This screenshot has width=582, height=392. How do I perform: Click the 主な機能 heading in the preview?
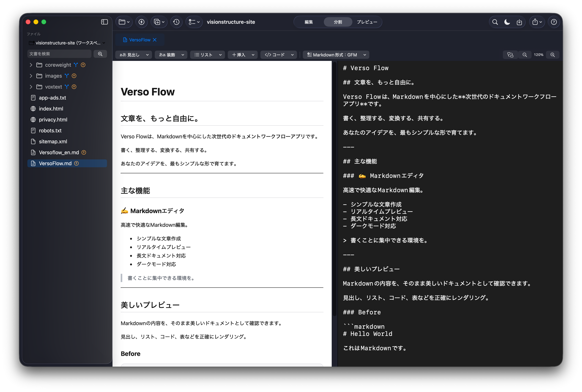coord(135,191)
